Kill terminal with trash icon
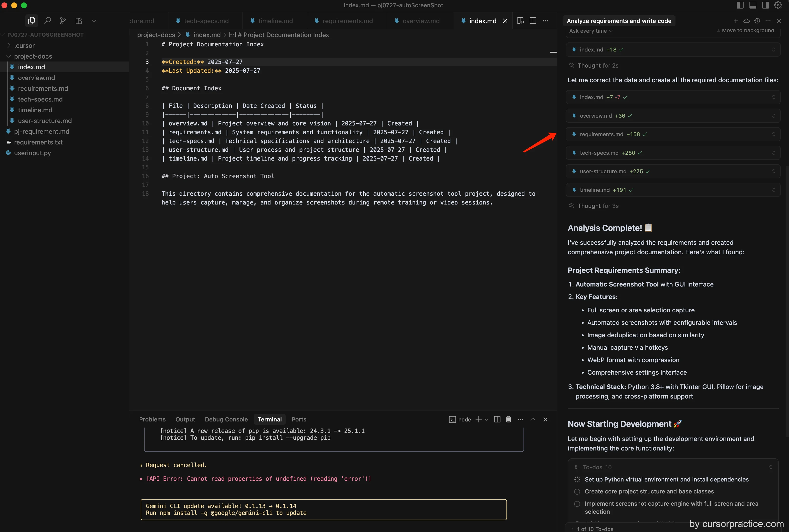 click(x=508, y=419)
